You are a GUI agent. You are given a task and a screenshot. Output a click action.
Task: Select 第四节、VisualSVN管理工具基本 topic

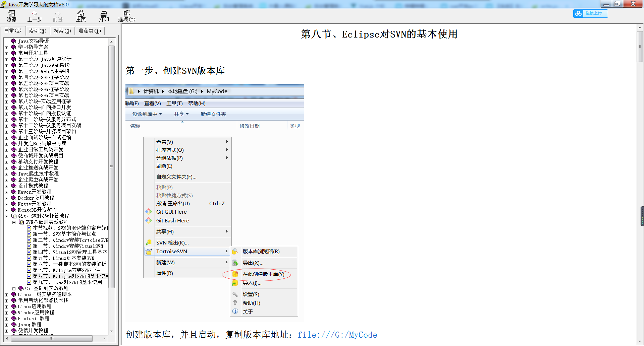pyautogui.click(x=70, y=252)
